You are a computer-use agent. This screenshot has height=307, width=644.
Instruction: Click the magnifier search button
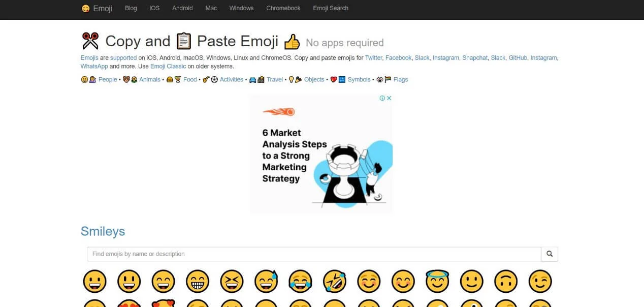pyautogui.click(x=550, y=254)
